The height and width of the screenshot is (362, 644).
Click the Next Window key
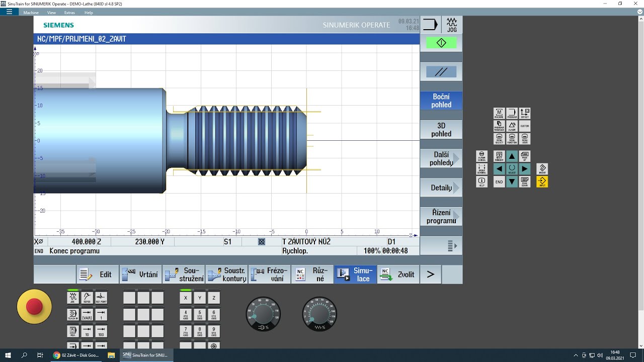(x=499, y=156)
